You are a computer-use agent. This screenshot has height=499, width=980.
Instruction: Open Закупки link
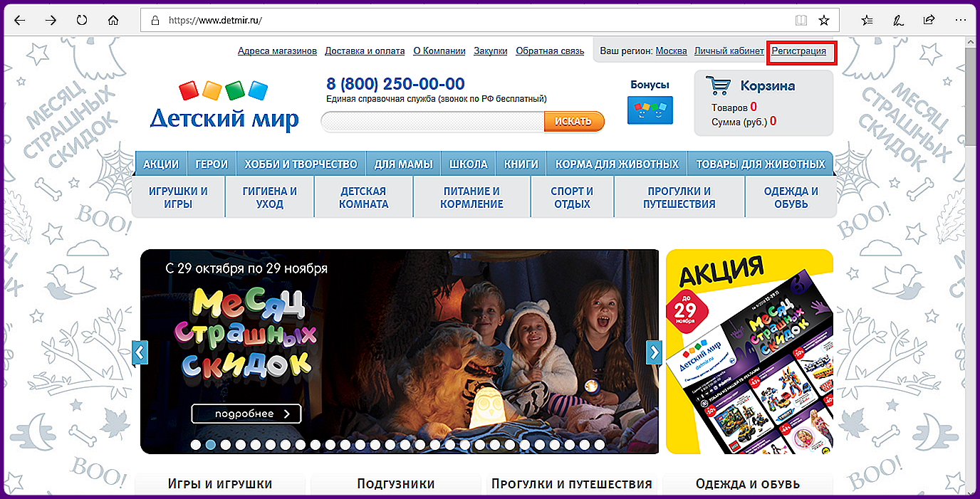pos(491,51)
